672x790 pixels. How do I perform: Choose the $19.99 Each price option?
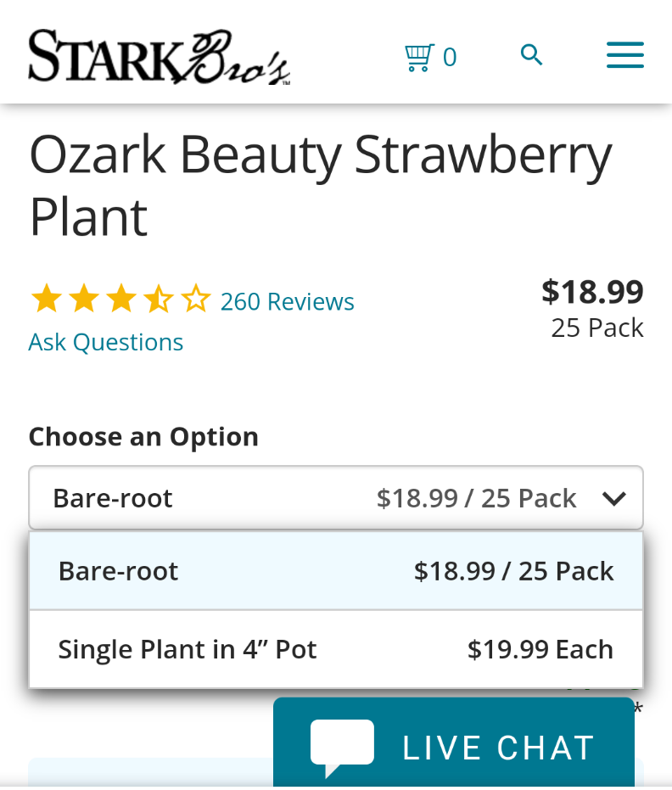pos(540,649)
